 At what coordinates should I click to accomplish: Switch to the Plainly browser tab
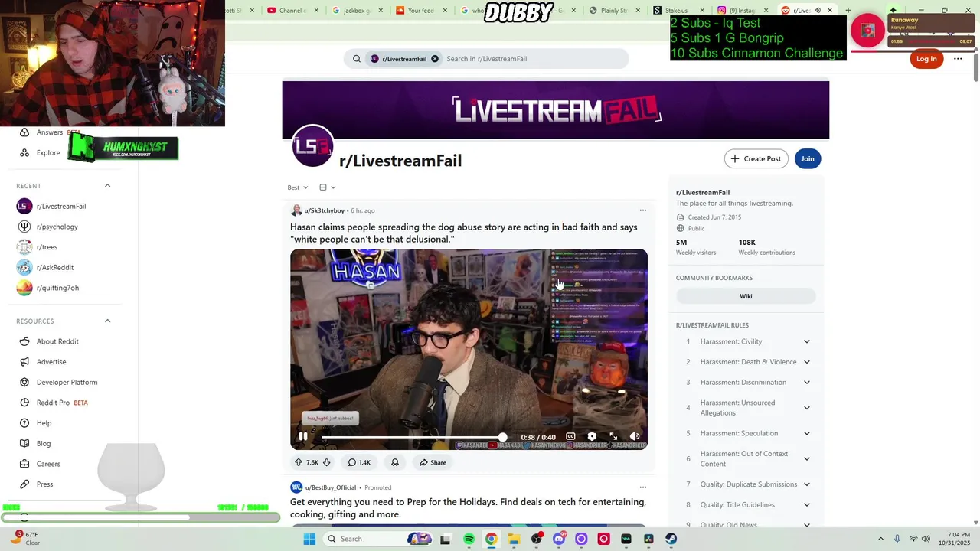(619, 11)
